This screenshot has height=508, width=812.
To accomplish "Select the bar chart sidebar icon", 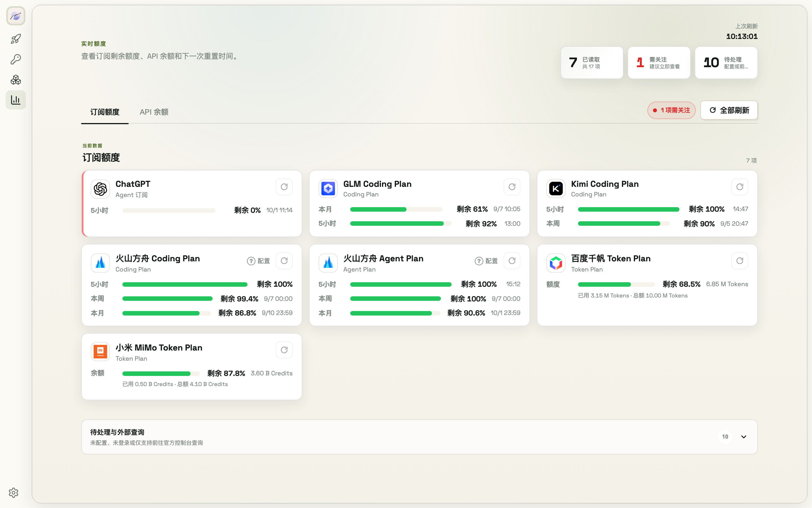I will click(x=16, y=100).
